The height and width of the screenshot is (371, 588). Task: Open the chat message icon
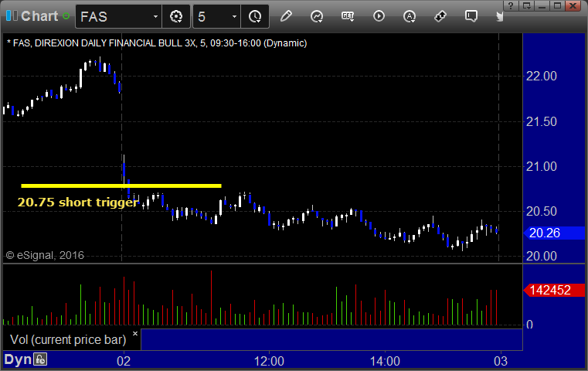click(x=471, y=16)
